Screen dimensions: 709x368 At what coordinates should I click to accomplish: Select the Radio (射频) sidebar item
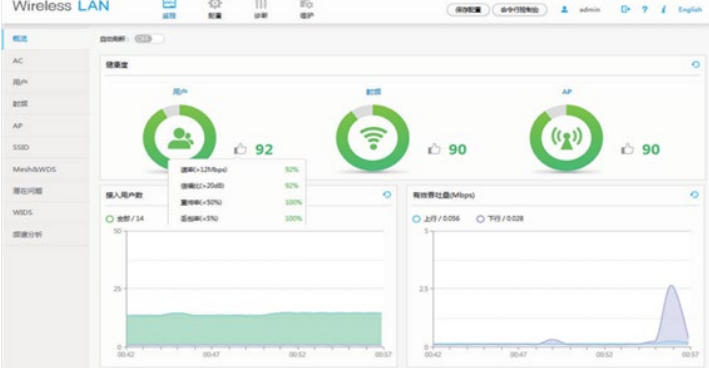[x=45, y=104]
